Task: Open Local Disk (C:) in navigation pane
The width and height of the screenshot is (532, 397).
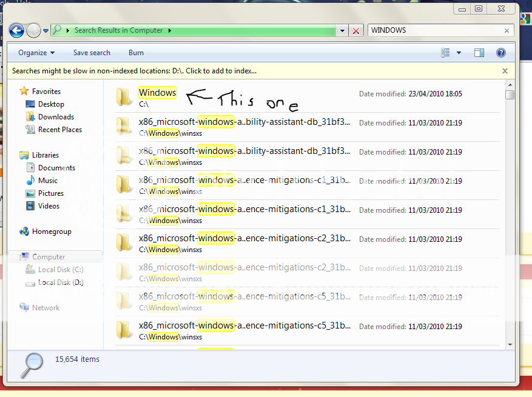Action: [x=61, y=270]
